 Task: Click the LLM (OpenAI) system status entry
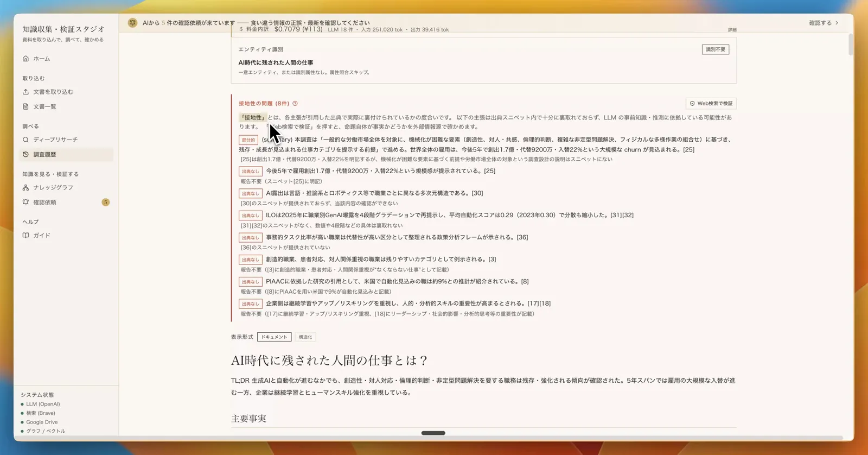pyautogui.click(x=43, y=404)
